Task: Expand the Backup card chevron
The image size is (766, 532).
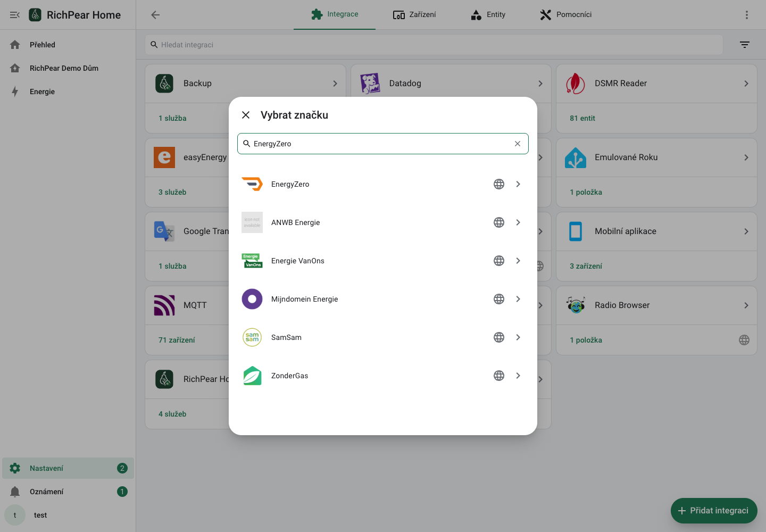Action: [335, 84]
